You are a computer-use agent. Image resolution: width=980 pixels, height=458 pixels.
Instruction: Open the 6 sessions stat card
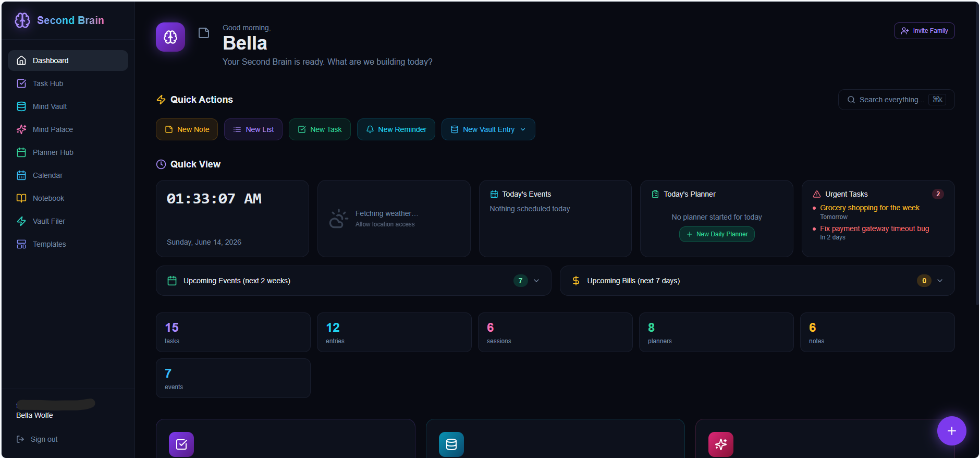[x=555, y=332]
